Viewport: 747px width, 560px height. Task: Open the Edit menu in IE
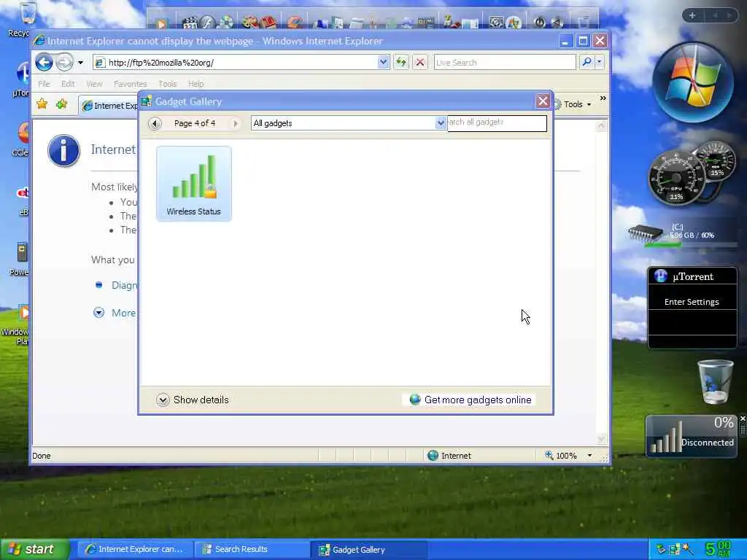click(68, 84)
